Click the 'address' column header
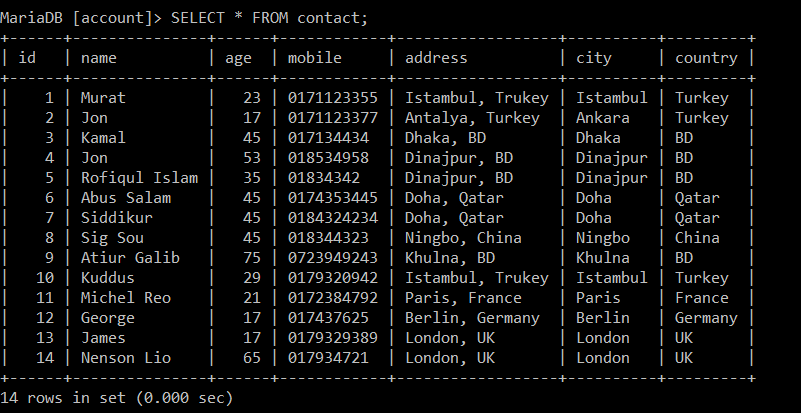Screen dimensions: 801x413 [x=436, y=57]
